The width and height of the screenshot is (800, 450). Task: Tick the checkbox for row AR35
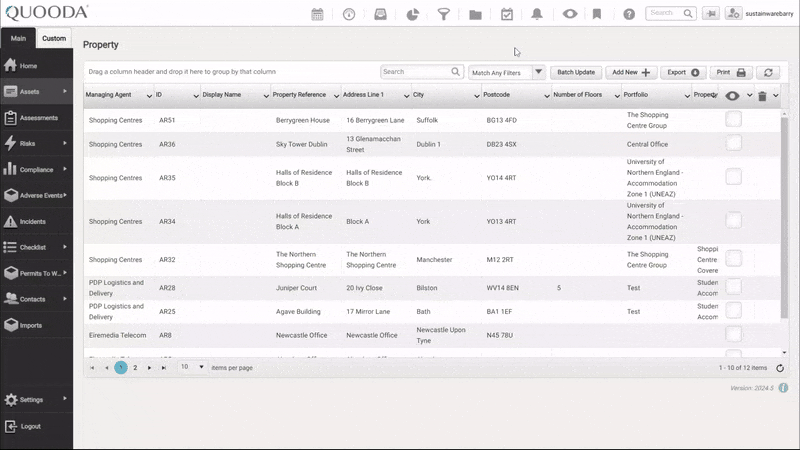point(733,177)
